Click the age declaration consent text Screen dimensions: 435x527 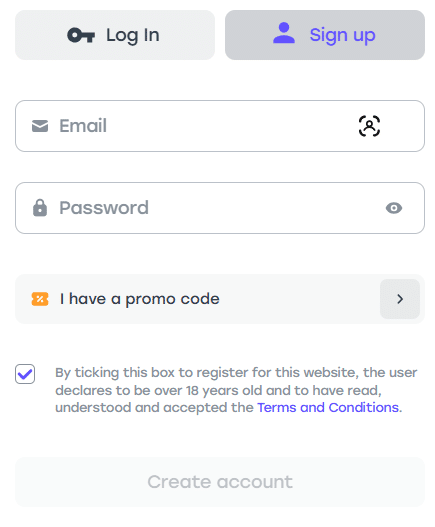pos(236,390)
